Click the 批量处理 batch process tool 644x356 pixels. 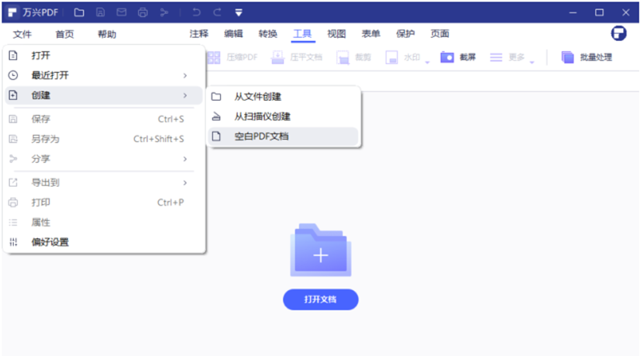point(587,57)
